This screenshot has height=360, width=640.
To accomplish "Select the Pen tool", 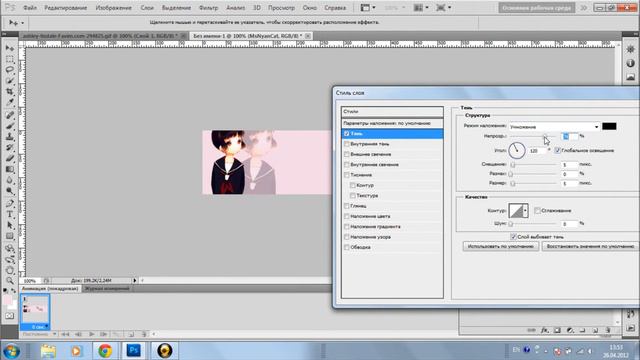I will pos(10,204).
